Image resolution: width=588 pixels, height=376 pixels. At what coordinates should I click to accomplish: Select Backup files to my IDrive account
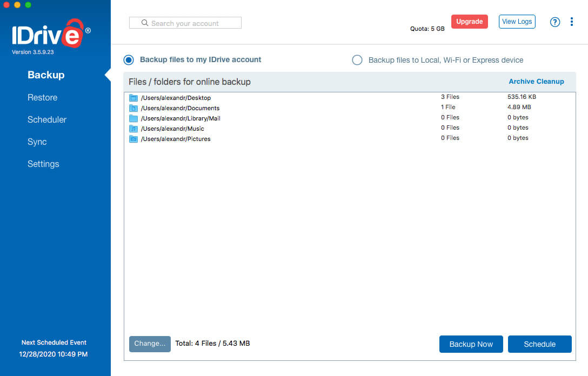pyautogui.click(x=129, y=60)
